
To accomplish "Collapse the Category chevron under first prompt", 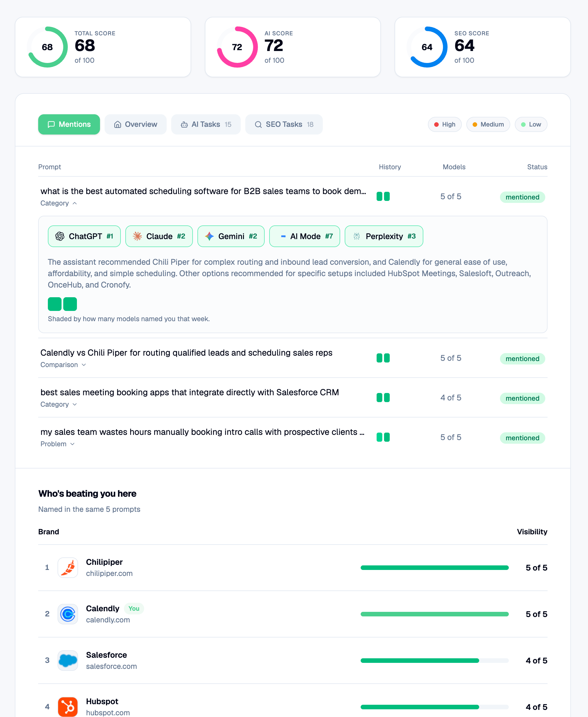I will (75, 203).
